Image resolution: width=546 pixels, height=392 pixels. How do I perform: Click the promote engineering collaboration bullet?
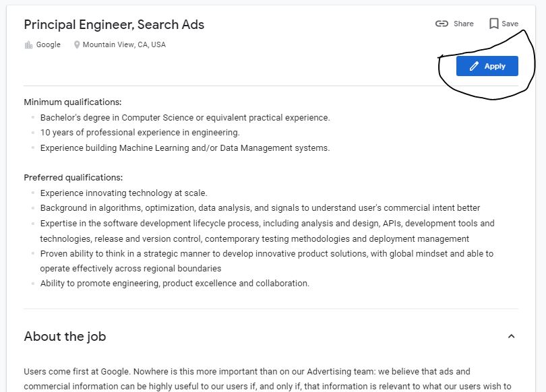click(175, 284)
